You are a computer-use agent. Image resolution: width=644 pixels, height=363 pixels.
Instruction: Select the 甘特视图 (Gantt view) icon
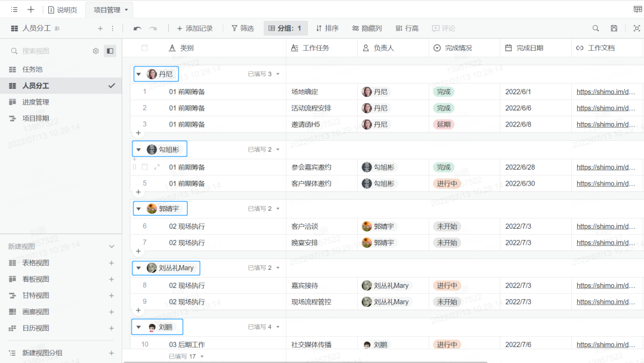pyautogui.click(x=12, y=295)
